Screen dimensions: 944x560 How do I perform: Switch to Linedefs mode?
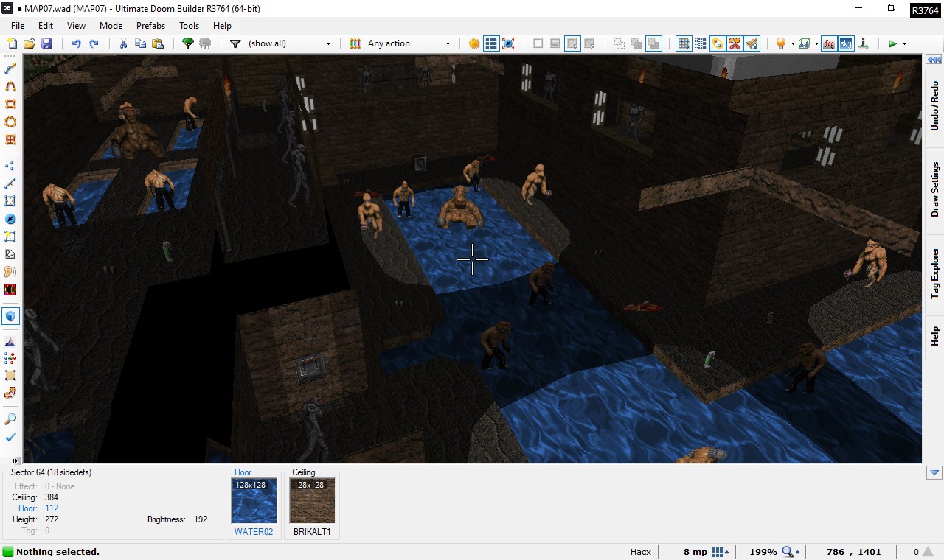10,183
